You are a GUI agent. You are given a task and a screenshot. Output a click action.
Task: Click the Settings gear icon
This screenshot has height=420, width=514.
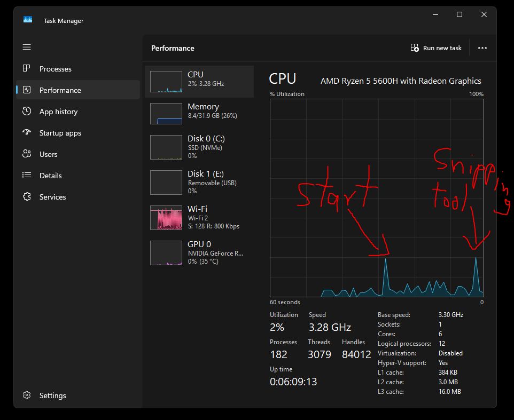click(x=27, y=395)
